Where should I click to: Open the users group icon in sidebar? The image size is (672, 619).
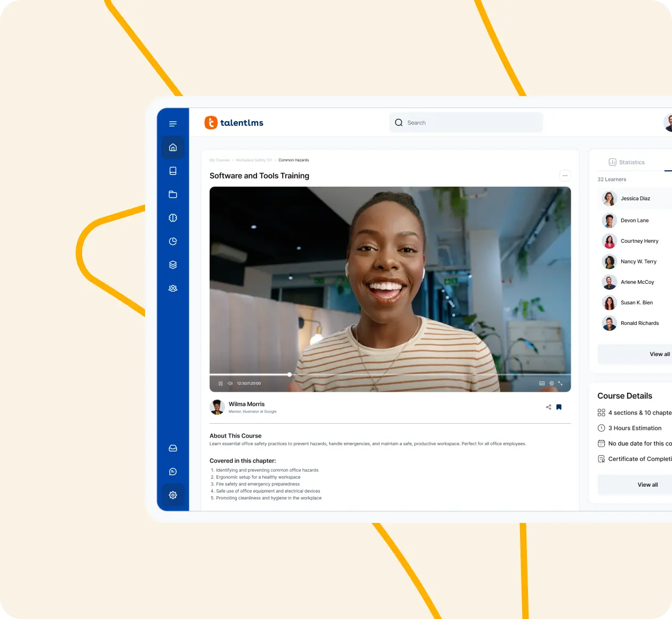tap(173, 288)
